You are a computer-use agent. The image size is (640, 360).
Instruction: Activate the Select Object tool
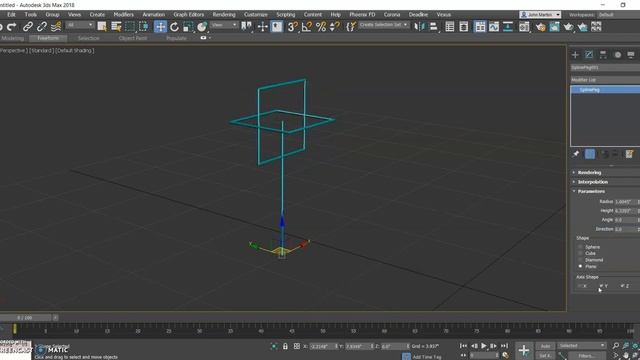(102, 27)
